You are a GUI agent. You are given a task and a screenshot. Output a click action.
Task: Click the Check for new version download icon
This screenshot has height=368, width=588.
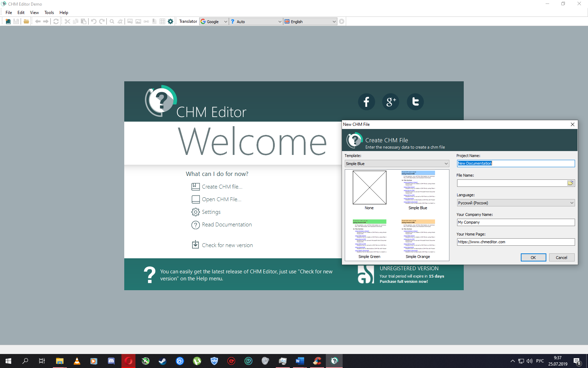click(x=195, y=244)
